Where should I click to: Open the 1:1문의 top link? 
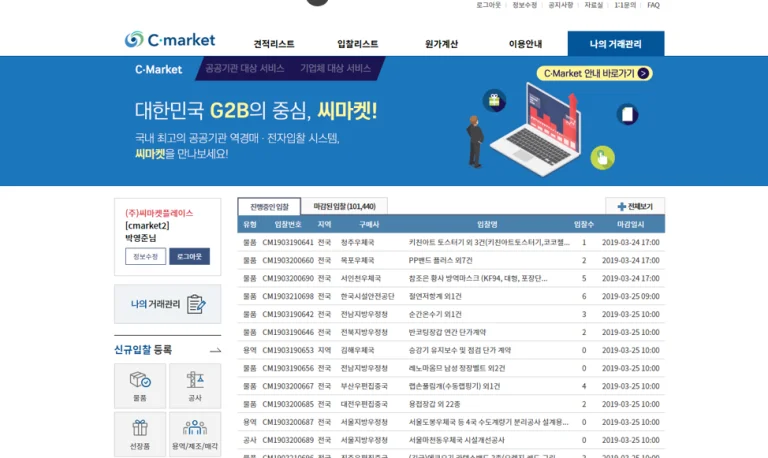tap(625, 5)
